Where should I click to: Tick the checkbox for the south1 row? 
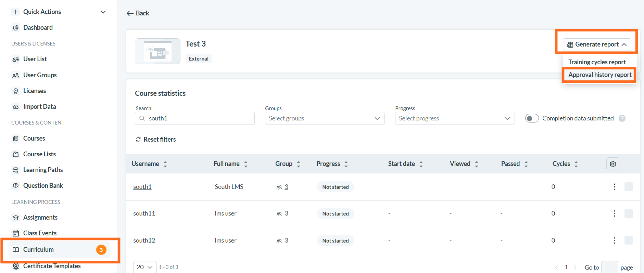(629, 187)
